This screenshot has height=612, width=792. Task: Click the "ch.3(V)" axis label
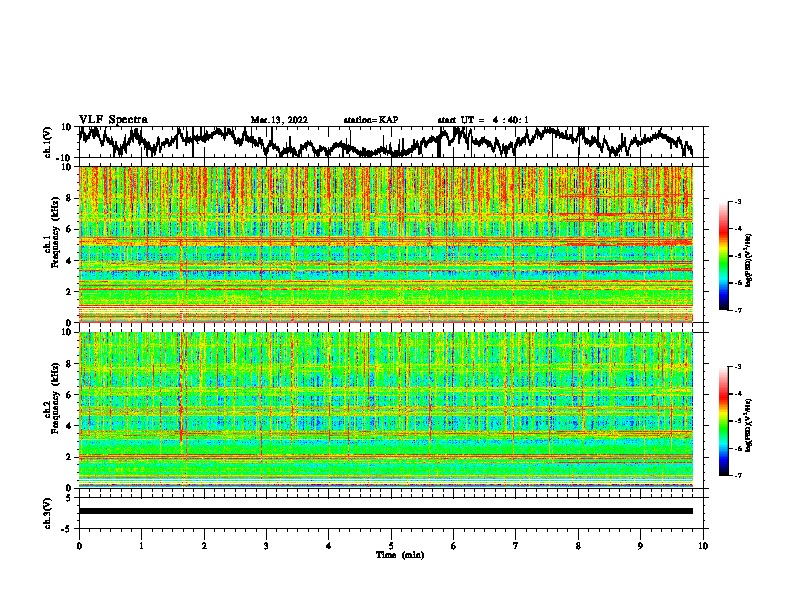coord(48,513)
